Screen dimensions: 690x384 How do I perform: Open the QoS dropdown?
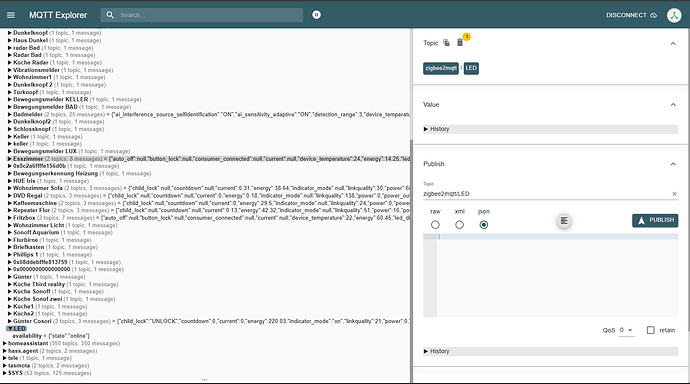[626, 330]
